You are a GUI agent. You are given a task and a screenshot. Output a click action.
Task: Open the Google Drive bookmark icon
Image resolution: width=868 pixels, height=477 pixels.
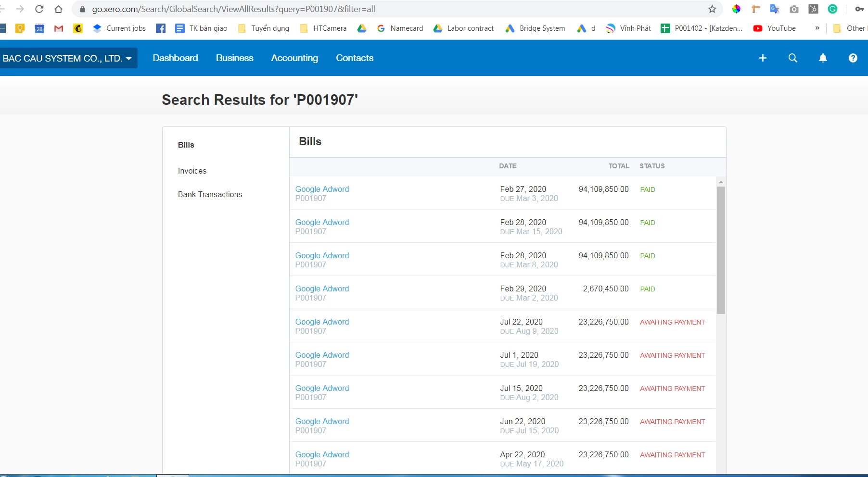[362, 28]
